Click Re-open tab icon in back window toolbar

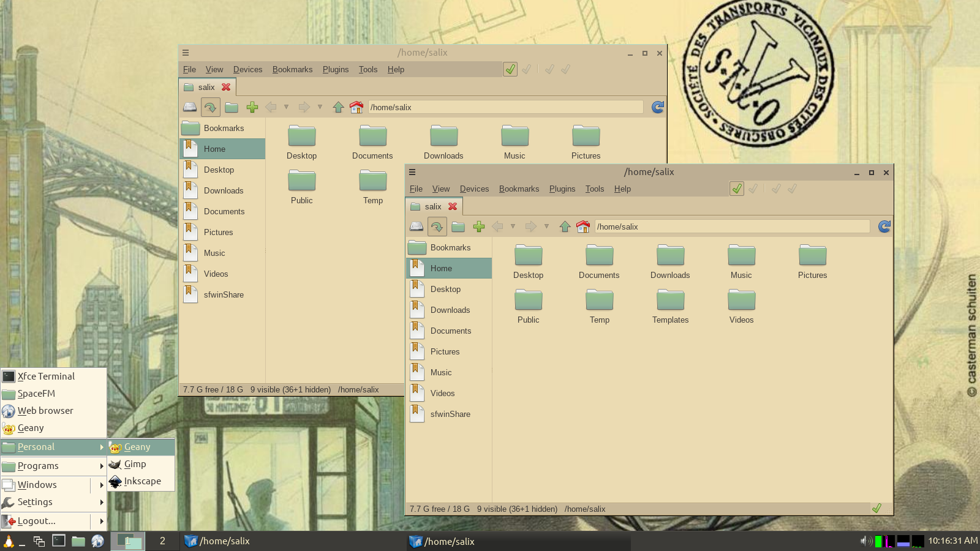pos(210,107)
